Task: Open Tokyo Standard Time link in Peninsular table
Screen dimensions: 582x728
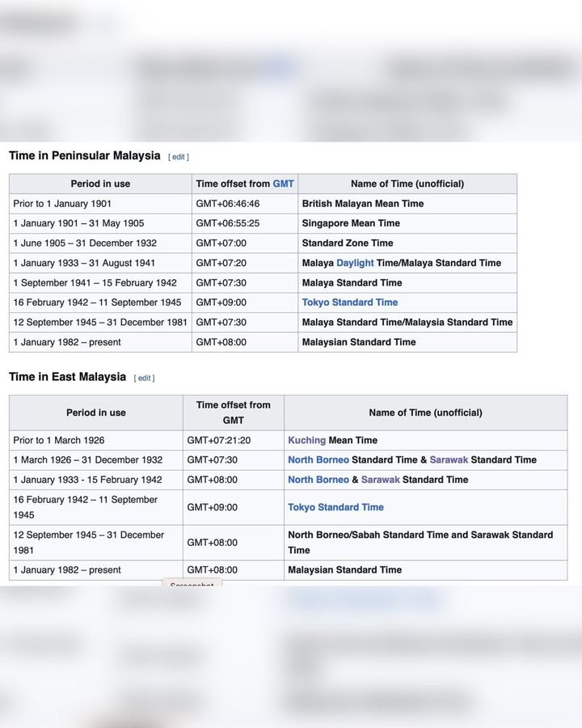Action: pyautogui.click(x=350, y=303)
